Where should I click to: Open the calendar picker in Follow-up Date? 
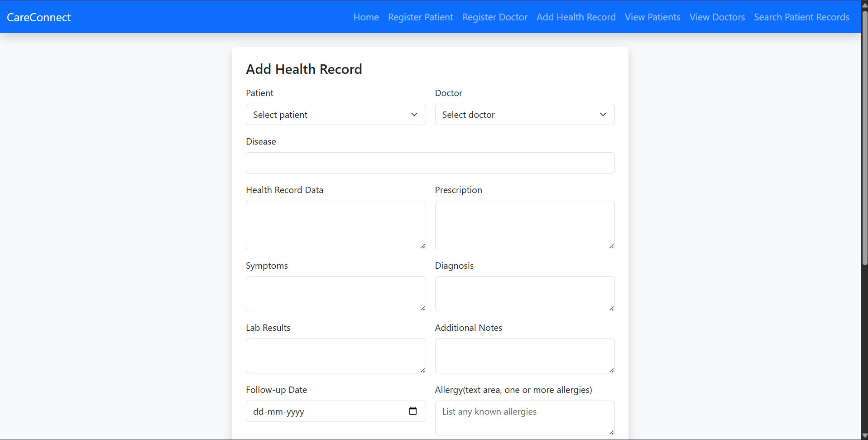click(412, 411)
